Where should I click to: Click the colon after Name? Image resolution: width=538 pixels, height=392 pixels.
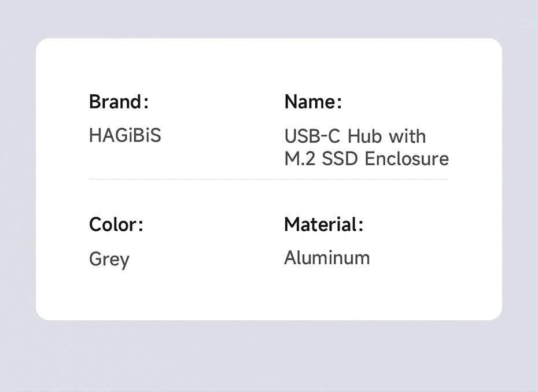pos(339,103)
